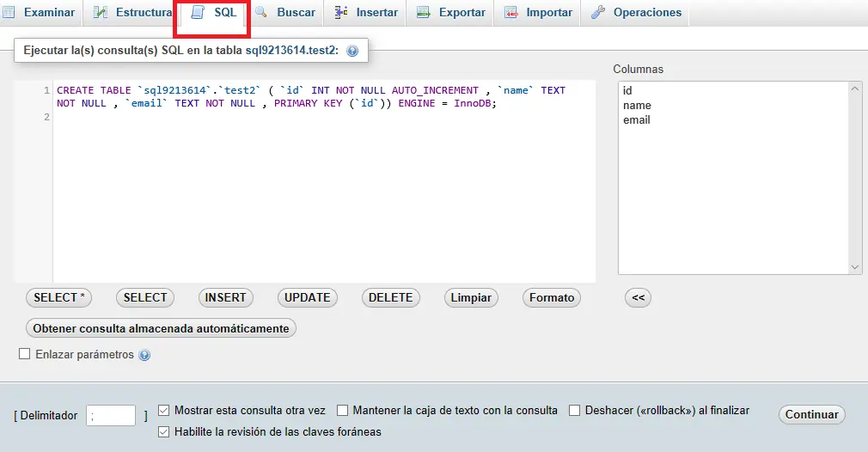868x452 pixels.
Task: Go to the Operaciones tab
Action: pyautogui.click(x=635, y=12)
